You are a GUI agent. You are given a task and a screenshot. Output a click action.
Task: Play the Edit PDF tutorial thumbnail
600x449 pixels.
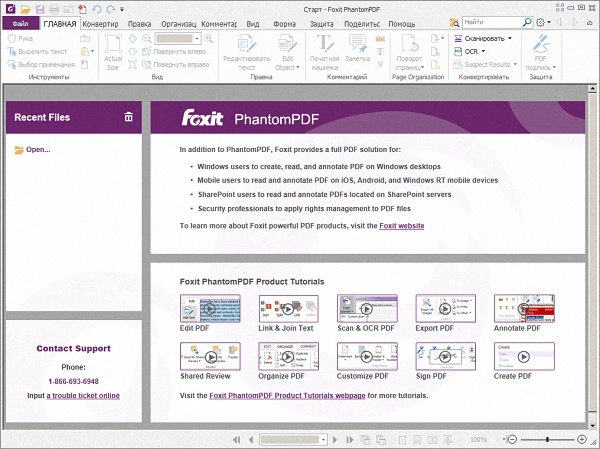(210, 309)
